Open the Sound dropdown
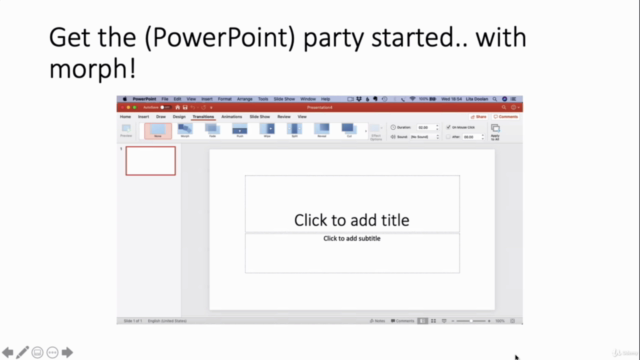Screen dimensions: 640x360 tap(425, 137)
